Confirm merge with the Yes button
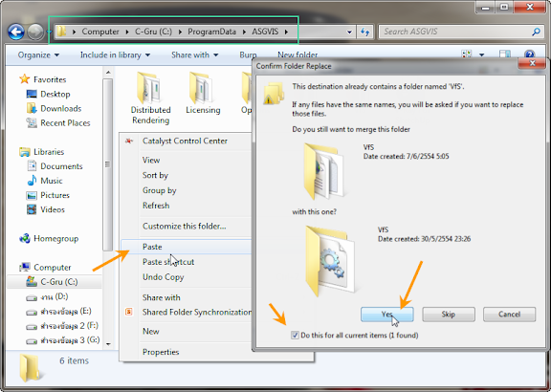 coord(386,315)
